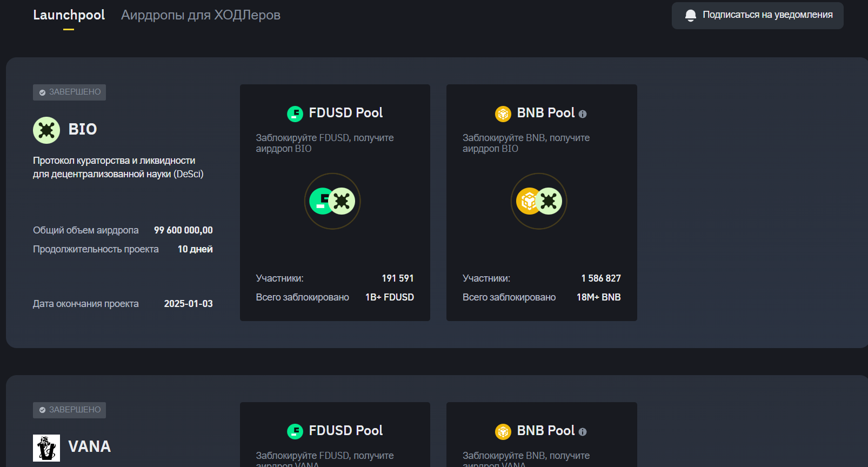The width and height of the screenshot is (868, 467).
Task: Click 'Участники:' label in BIO BNB Pool
Action: click(x=486, y=278)
